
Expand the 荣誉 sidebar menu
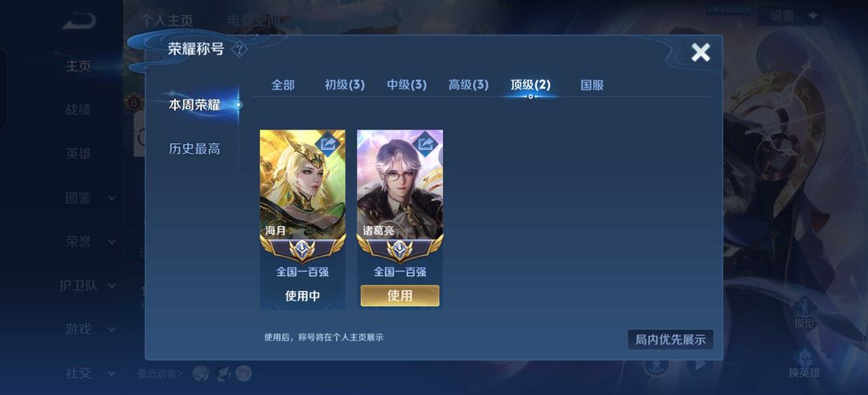point(90,241)
